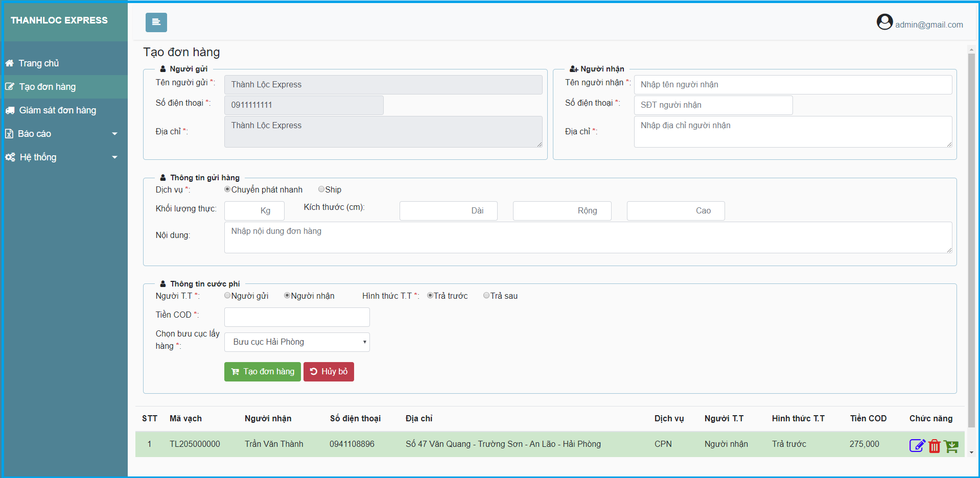Focus the recipient address textarea
The width and height of the screenshot is (980, 478).
click(793, 132)
